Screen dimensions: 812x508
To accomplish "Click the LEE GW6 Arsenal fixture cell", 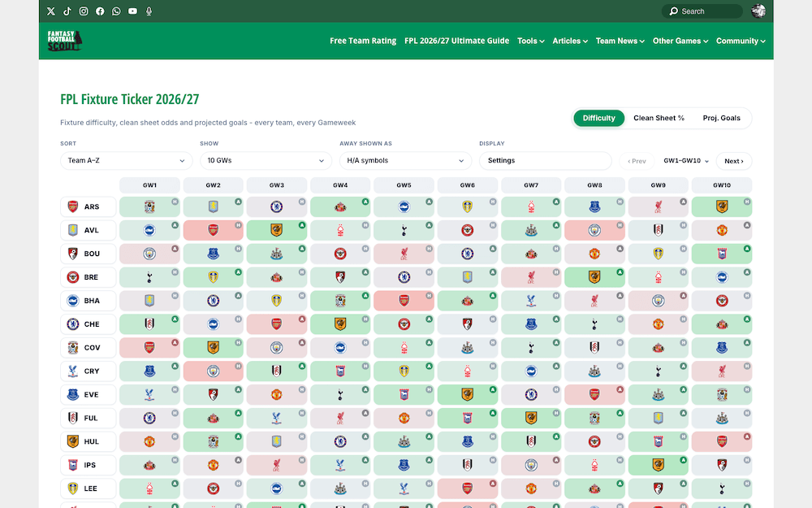I will click(x=468, y=488).
